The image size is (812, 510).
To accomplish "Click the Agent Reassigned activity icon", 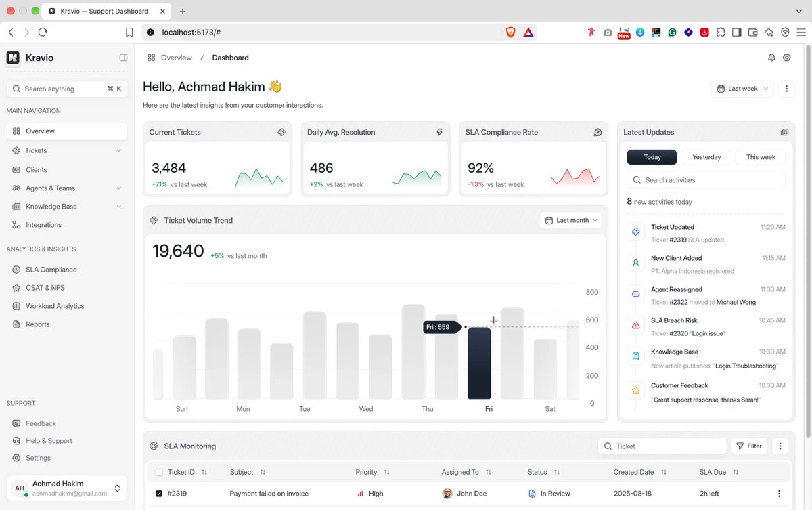I will point(635,294).
